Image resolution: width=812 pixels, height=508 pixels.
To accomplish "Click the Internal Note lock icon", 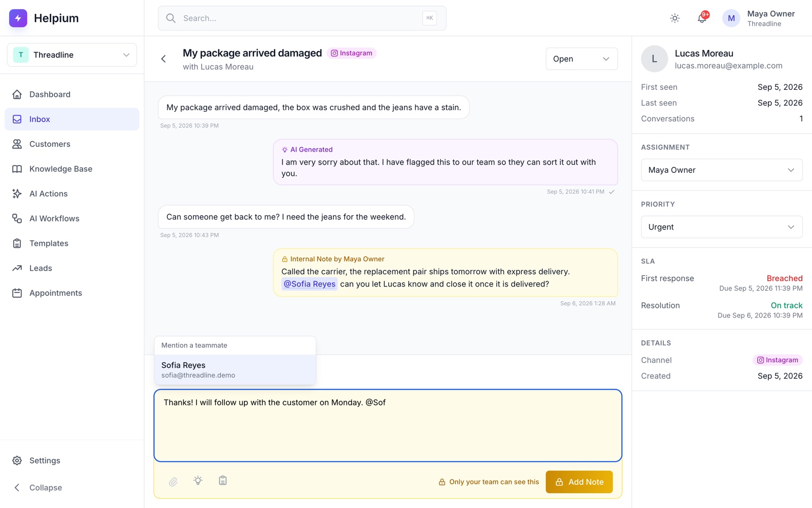I will tap(285, 259).
